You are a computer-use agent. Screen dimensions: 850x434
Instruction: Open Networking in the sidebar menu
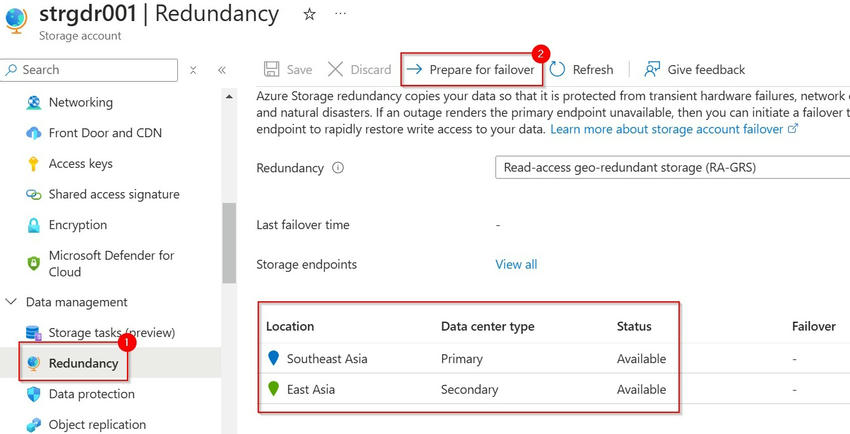click(80, 102)
